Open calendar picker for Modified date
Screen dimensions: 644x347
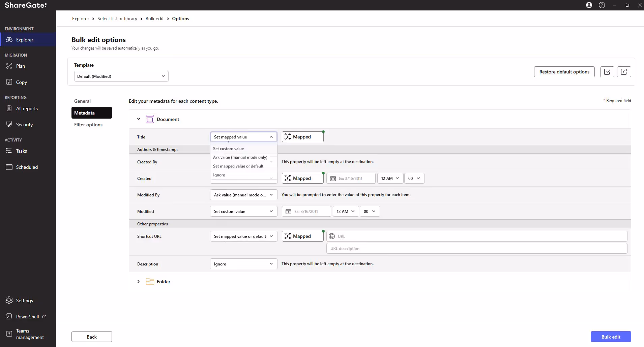(x=288, y=212)
